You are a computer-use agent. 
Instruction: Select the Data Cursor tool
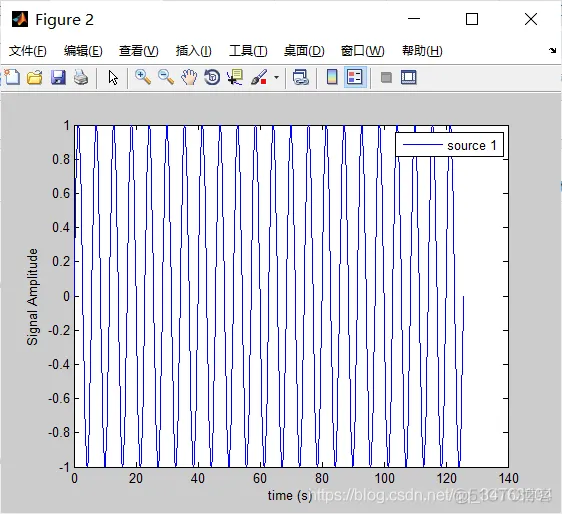235,77
